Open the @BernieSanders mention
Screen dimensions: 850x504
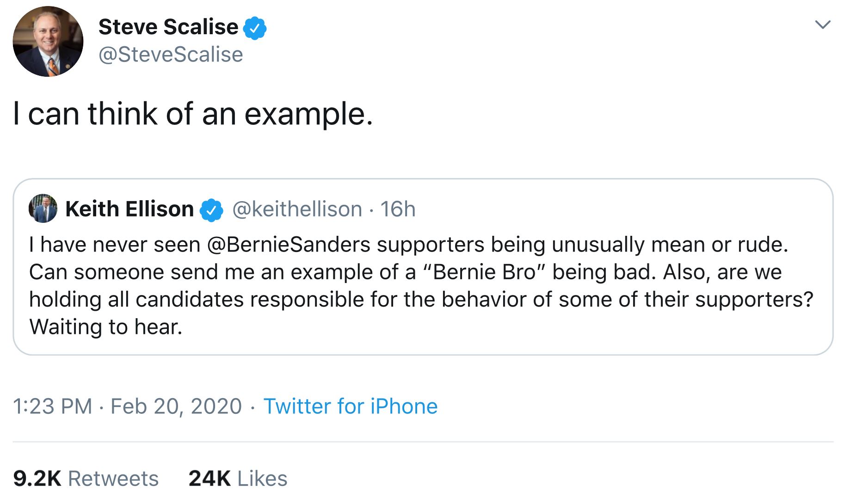289,245
